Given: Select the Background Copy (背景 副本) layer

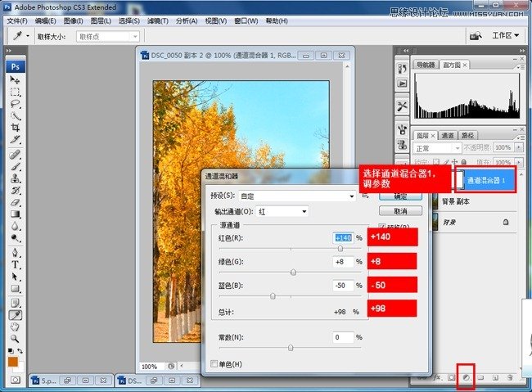Looking at the screenshot, I should (x=474, y=201).
